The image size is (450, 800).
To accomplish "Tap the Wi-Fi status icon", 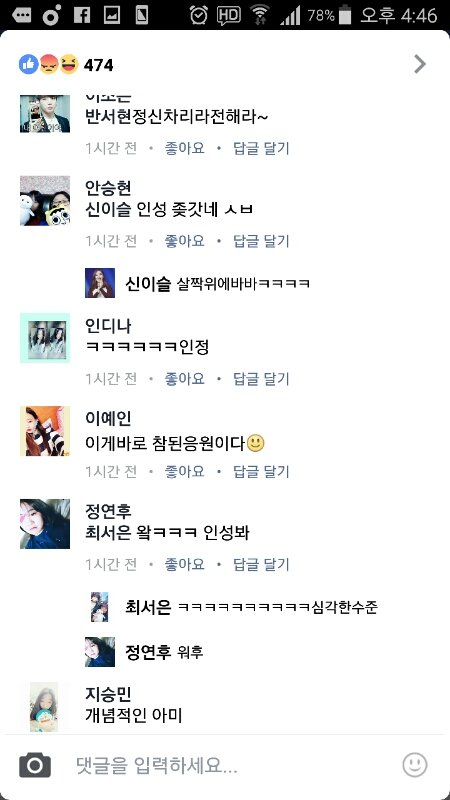I will click(x=260, y=15).
